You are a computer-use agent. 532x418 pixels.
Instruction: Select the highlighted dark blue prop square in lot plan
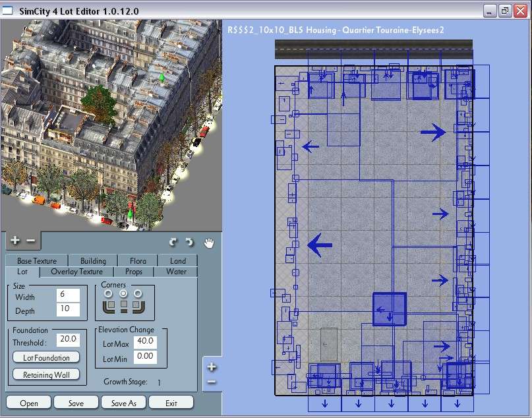coord(390,309)
